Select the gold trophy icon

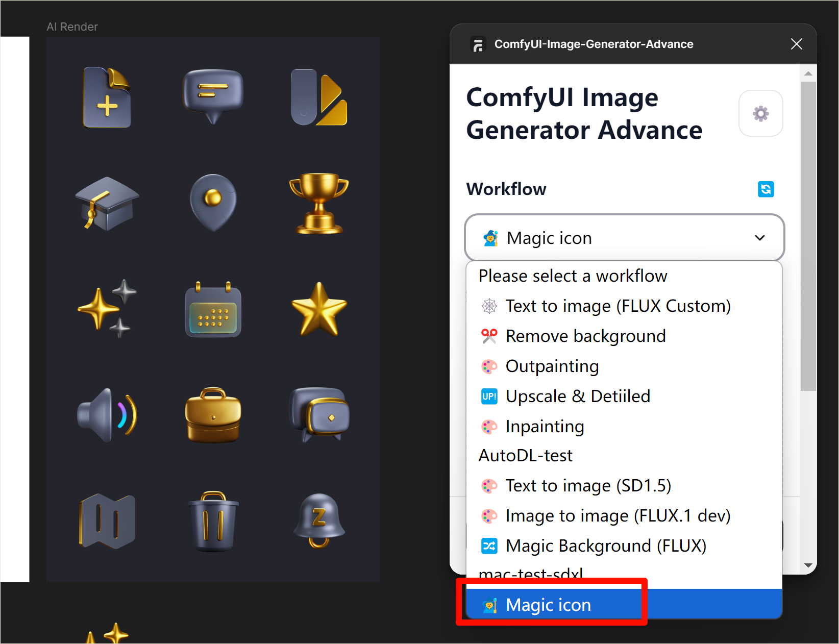pyautogui.click(x=319, y=203)
